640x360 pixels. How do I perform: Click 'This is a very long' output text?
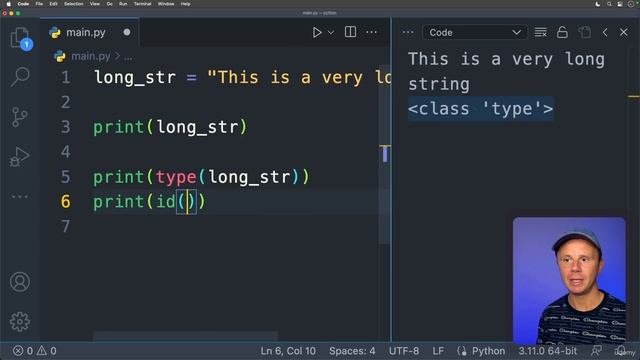click(506, 59)
